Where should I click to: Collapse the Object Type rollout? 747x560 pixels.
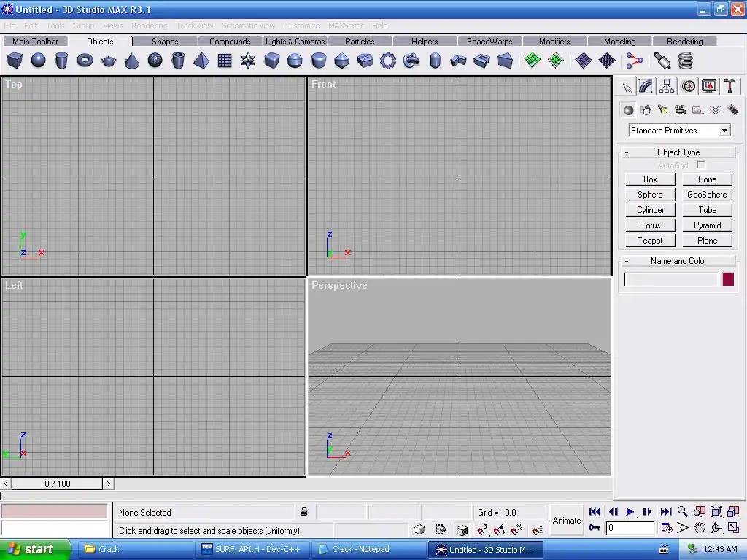pos(678,152)
